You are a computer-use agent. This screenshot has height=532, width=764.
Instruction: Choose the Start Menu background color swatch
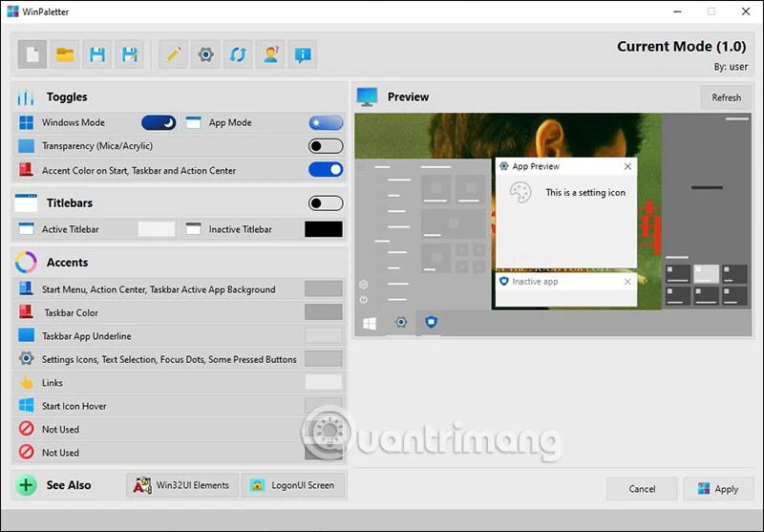(x=324, y=288)
